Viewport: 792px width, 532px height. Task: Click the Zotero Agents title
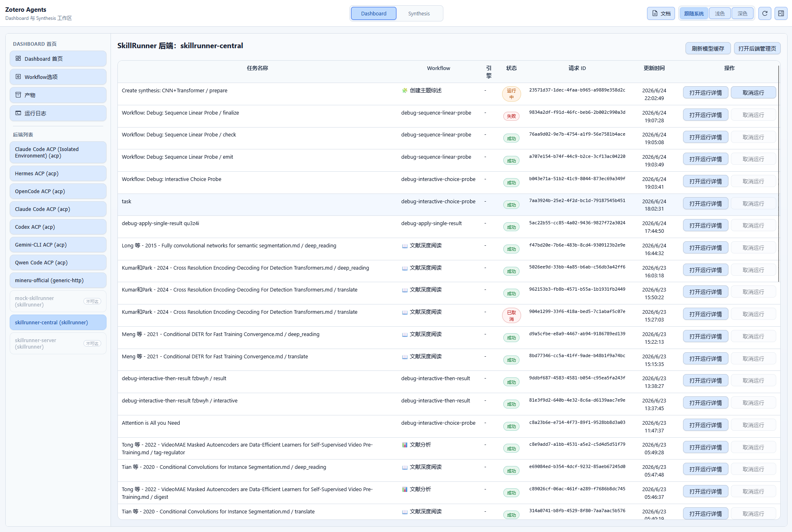26,9
